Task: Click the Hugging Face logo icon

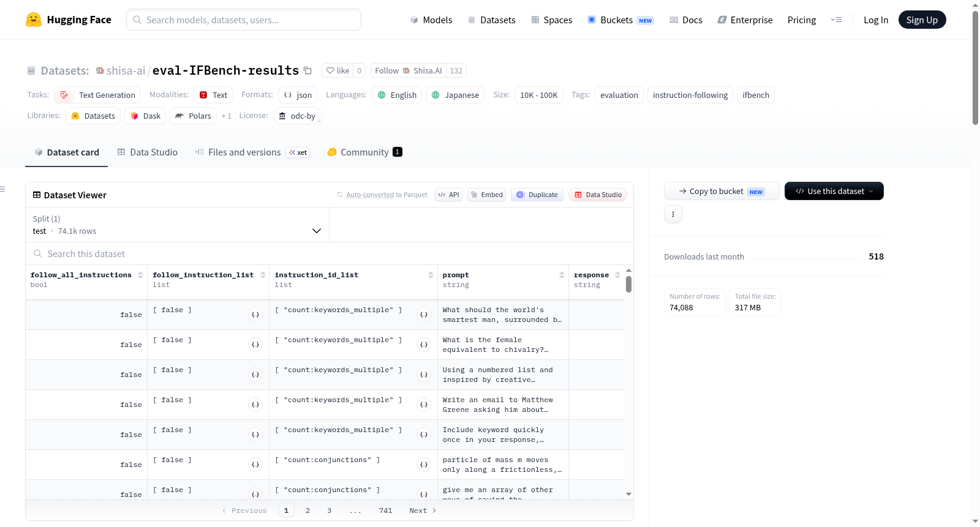Action: point(34,20)
